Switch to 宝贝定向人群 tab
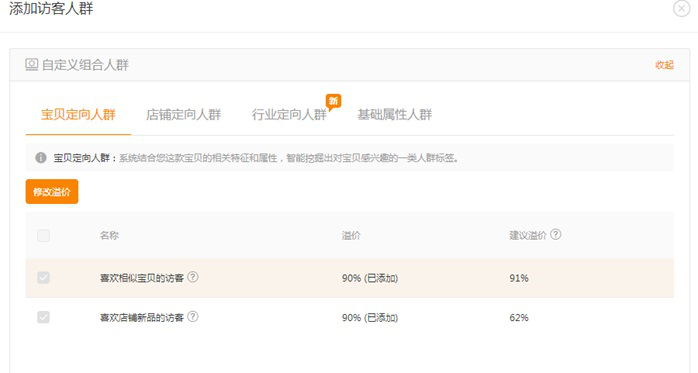This screenshot has width=698, height=373. 78,114
